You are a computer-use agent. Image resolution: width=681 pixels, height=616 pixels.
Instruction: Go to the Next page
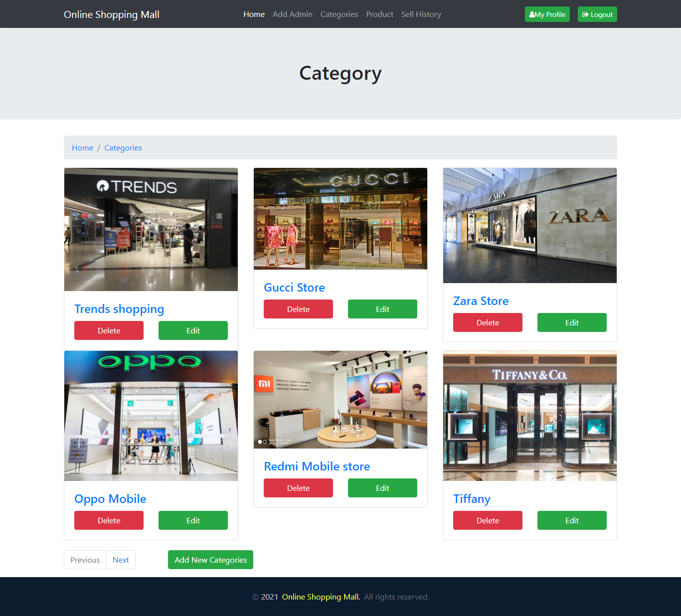pyautogui.click(x=121, y=560)
